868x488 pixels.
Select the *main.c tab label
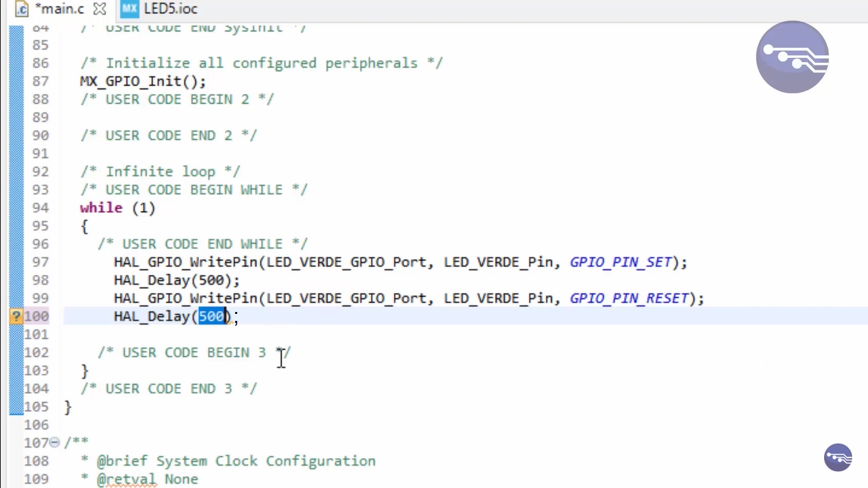(x=59, y=9)
